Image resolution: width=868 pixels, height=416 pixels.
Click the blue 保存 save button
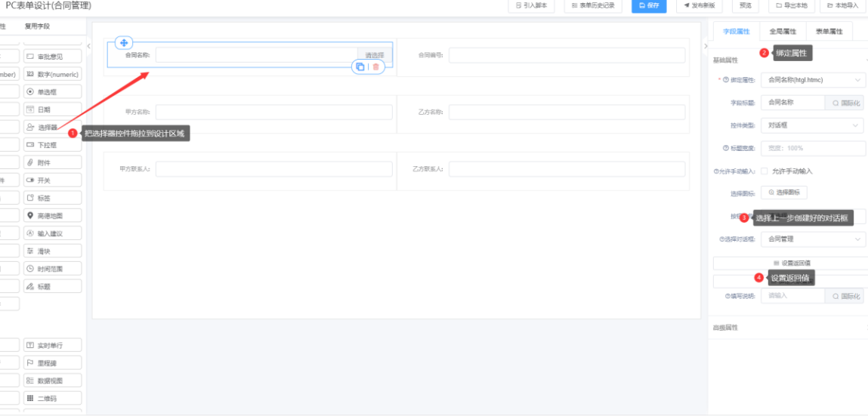coord(649,5)
